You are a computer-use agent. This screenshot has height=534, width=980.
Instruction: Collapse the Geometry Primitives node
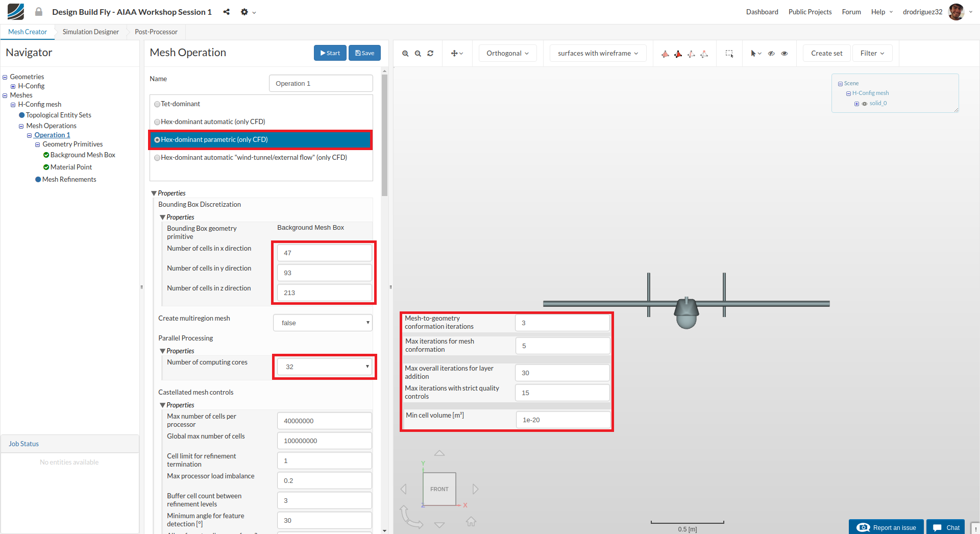click(38, 144)
